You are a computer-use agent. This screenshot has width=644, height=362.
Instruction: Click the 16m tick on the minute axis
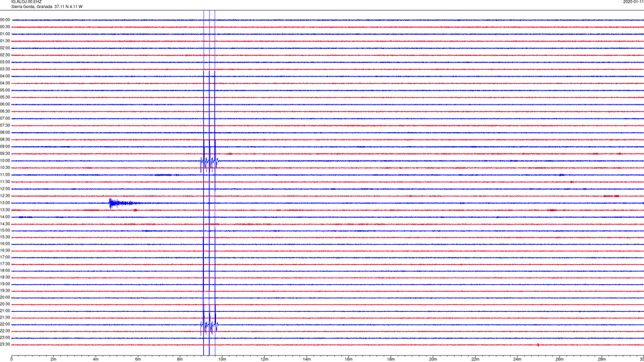coord(349,359)
